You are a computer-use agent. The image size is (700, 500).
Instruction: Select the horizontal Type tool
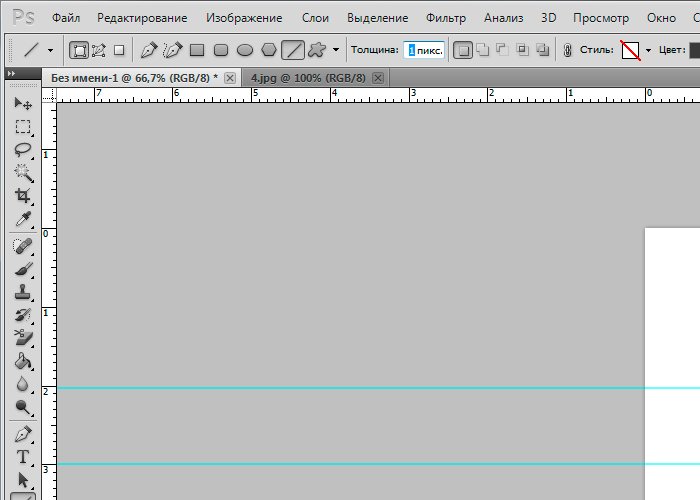pyautogui.click(x=22, y=457)
